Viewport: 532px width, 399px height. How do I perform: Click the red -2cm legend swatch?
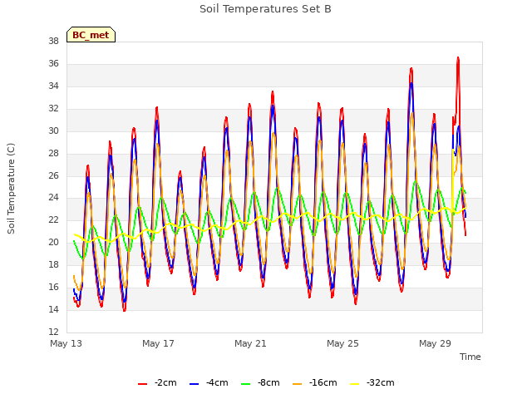(142, 384)
